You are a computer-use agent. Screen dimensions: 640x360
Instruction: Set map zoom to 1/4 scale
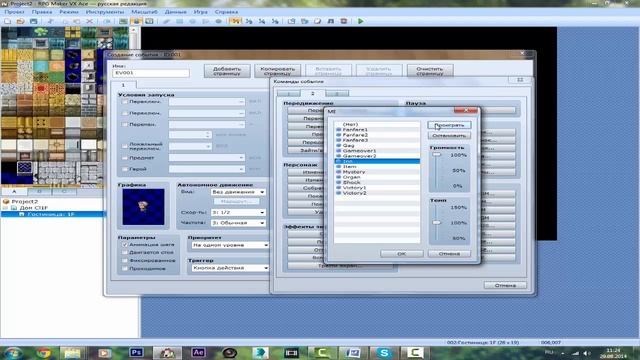tap(262, 21)
